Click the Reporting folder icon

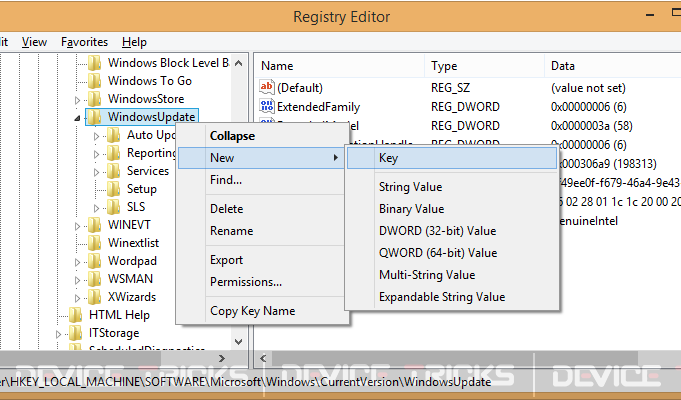tap(113, 153)
